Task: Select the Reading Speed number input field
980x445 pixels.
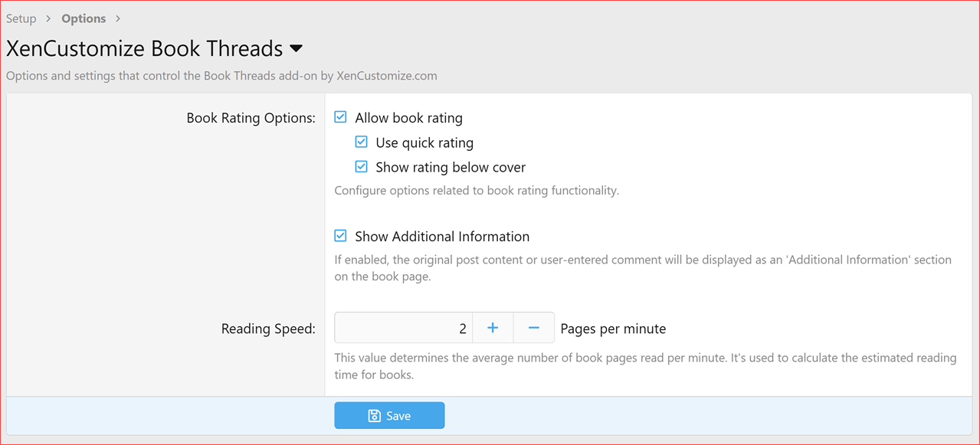Action: 404,327
